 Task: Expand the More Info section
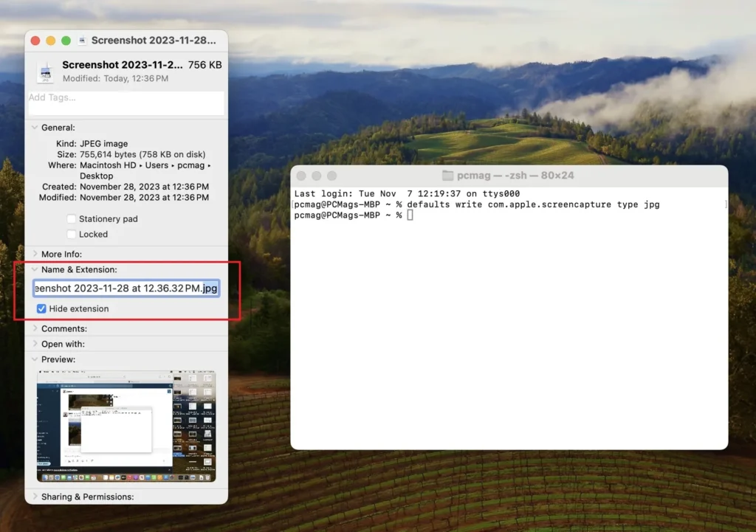tap(34, 254)
